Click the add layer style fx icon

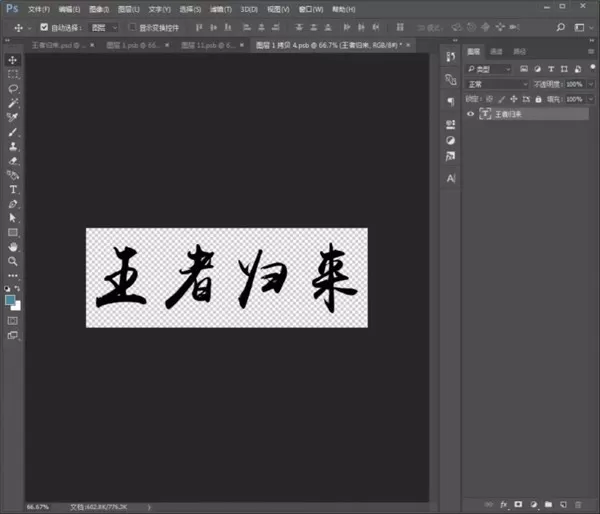click(504, 504)
